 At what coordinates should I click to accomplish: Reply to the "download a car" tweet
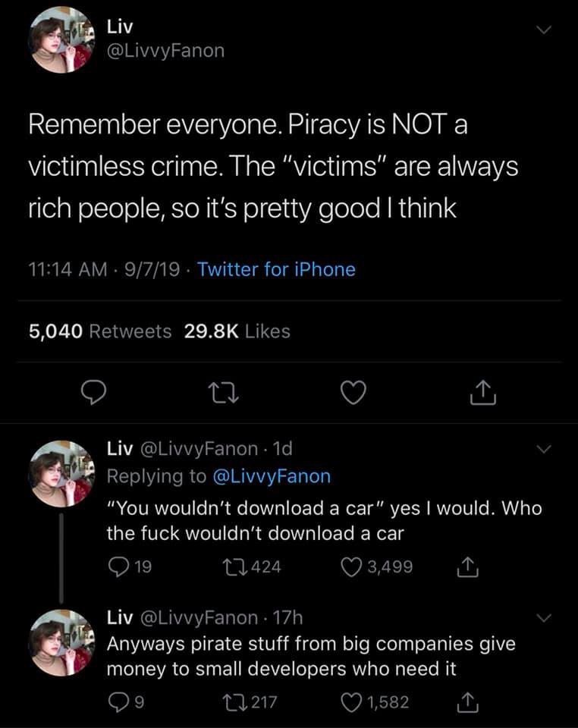[117, 566]
